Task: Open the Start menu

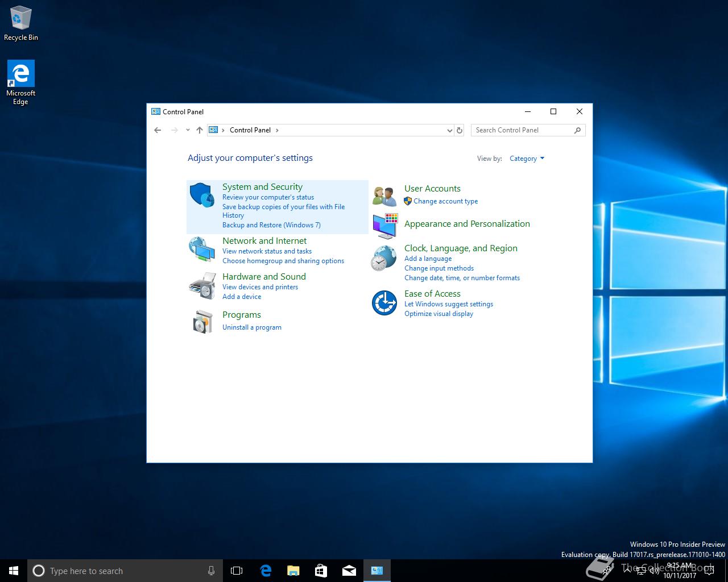Action: (x=14, y=571)
